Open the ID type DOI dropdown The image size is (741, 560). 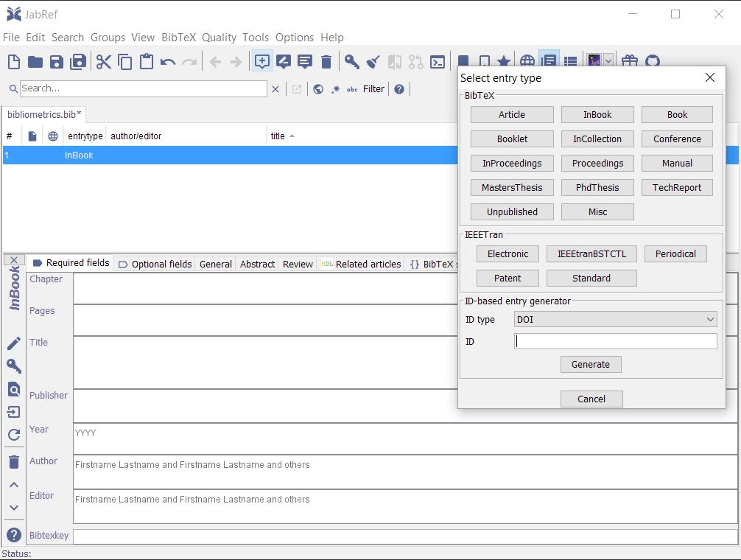(615, 320)
